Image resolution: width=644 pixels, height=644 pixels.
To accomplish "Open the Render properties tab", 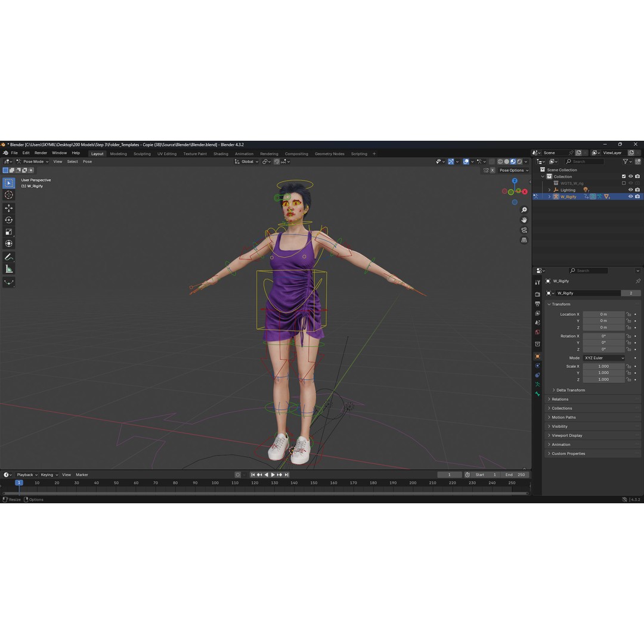I will point(537,294).
